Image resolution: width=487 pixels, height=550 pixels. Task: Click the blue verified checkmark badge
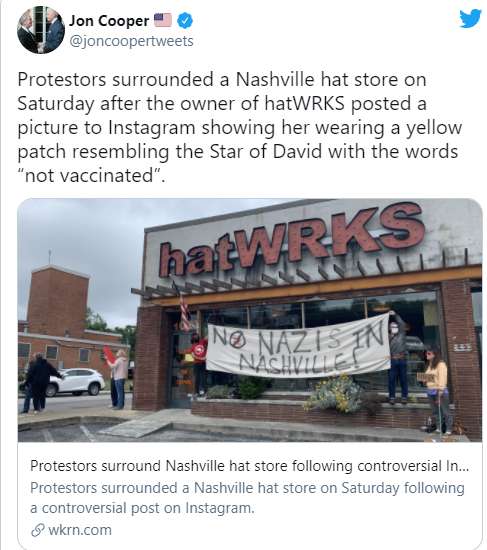click(x=185, y=21)
